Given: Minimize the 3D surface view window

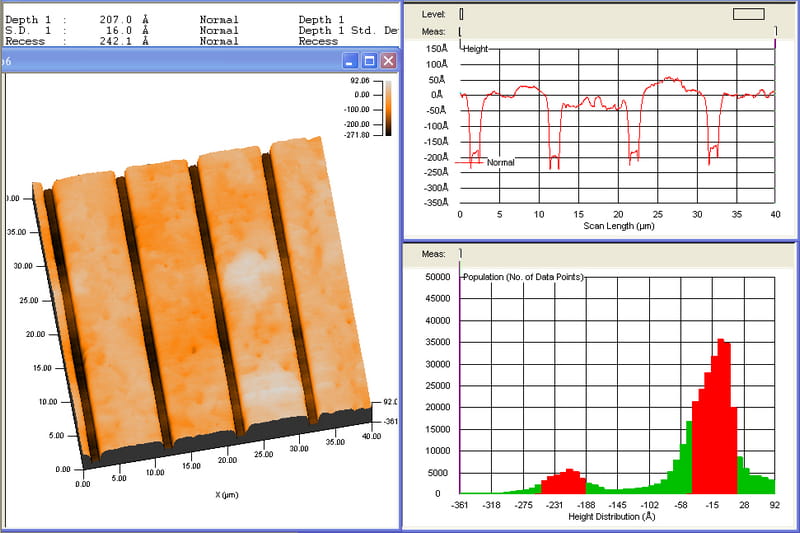Looking at the screenshot, I should click(350, 61).
